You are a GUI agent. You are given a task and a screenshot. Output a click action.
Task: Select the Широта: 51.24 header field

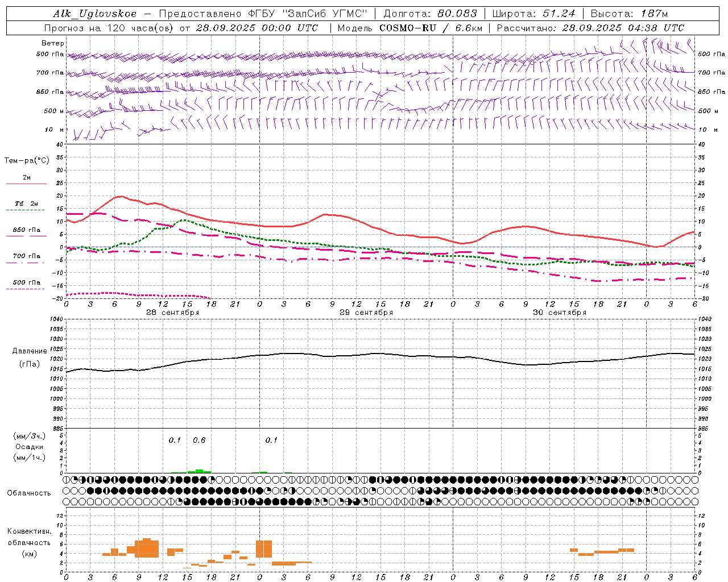coord(533,14)
